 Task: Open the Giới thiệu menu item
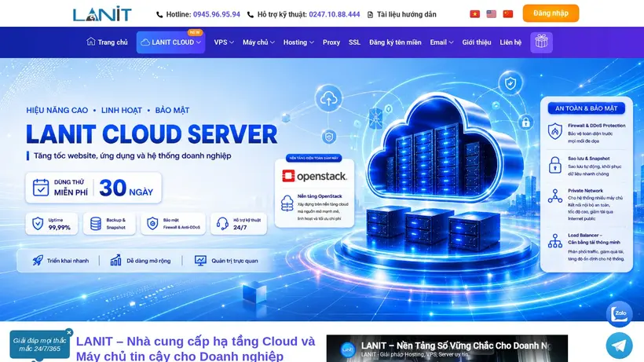pos(477,42)
